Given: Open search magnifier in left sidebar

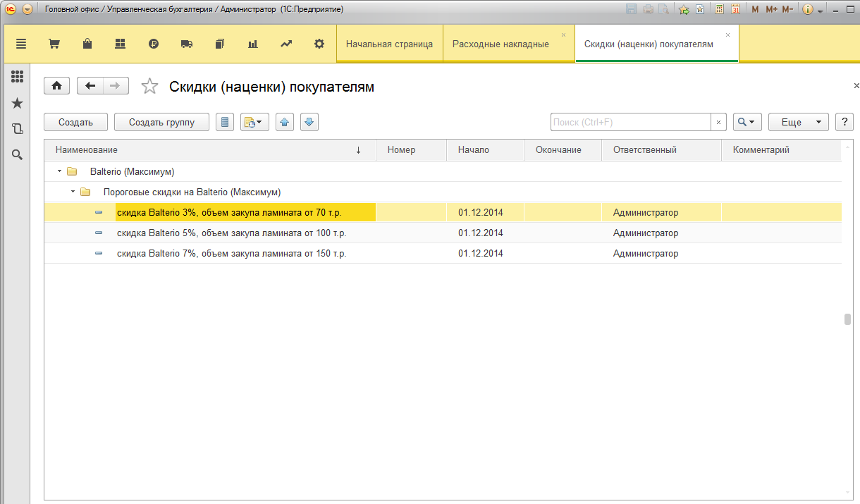Looking at the screenshot, I should 17,154.
